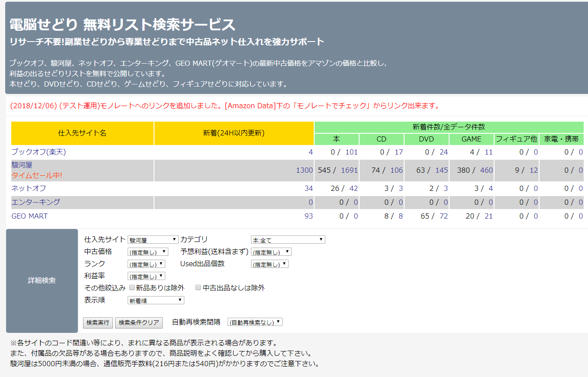The height and width of the screenshot is (377, 588).
Task: Open the ブックオフ(楽天) site link
Action: pos(39,152)
